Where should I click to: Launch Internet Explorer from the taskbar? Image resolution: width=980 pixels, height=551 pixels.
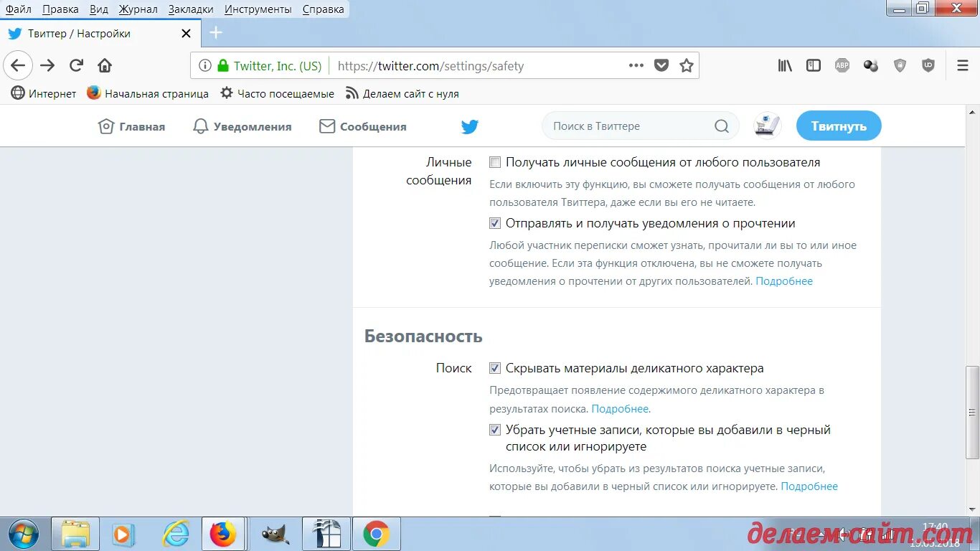pos(175,534)
